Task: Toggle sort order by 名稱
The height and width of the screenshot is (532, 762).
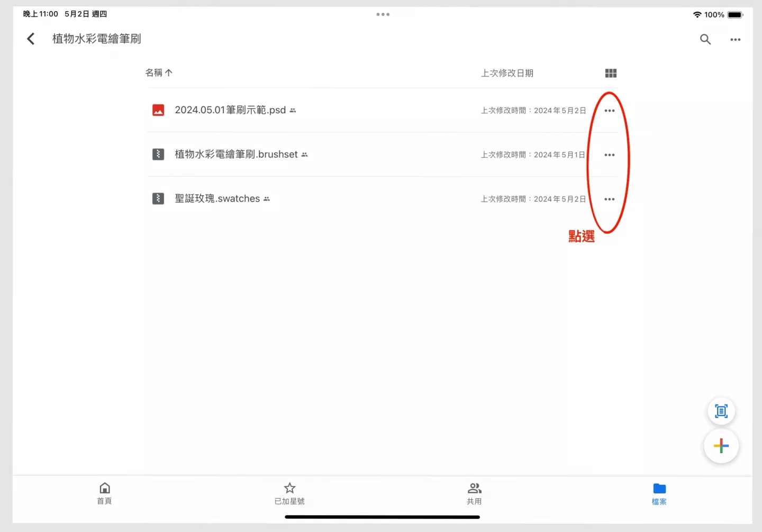Action: click(x=159, y=73)
